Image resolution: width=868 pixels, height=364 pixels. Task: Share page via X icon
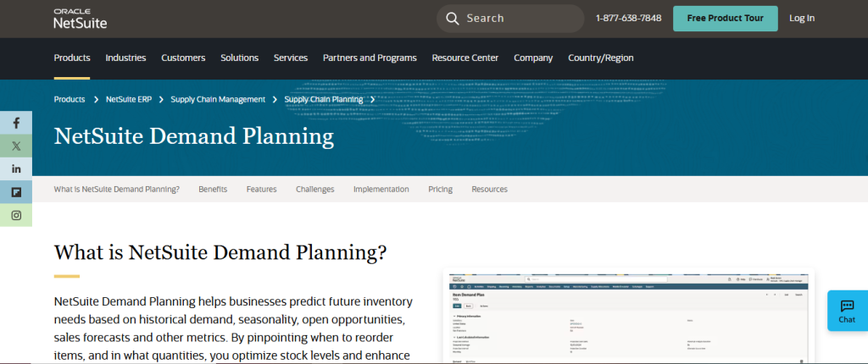coord(16,146)
